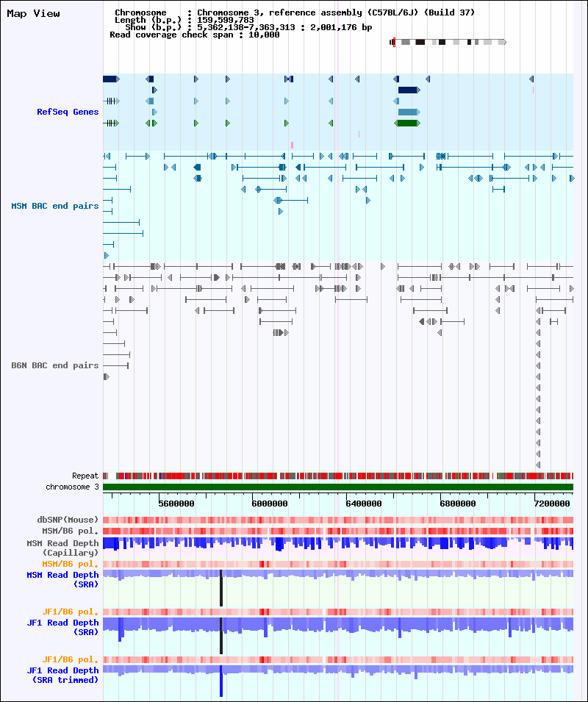The image size is (588, 702).
Task: Click the Show (b.p.) range text
Action: tap(248, 27)
